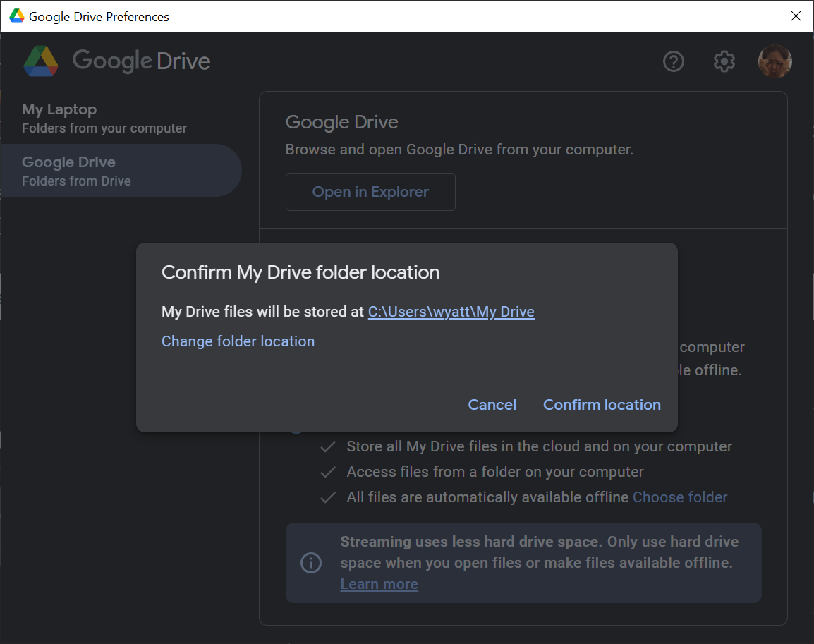The height and width of the screenshot is (644, 814).
Task: Click the user profile avatar picture
Action: tap(774, 61)
